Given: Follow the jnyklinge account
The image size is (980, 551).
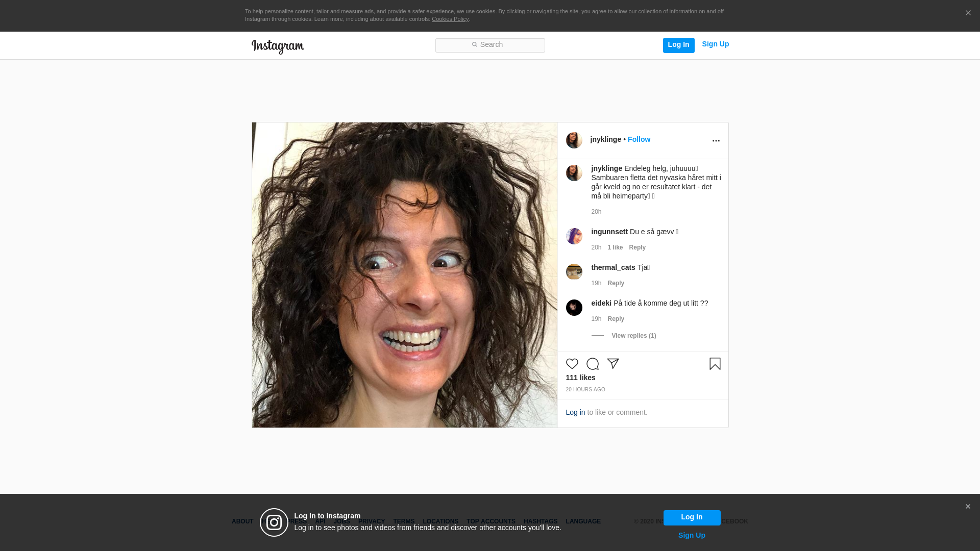Looking at the screenshot, I should click(639, 139).
